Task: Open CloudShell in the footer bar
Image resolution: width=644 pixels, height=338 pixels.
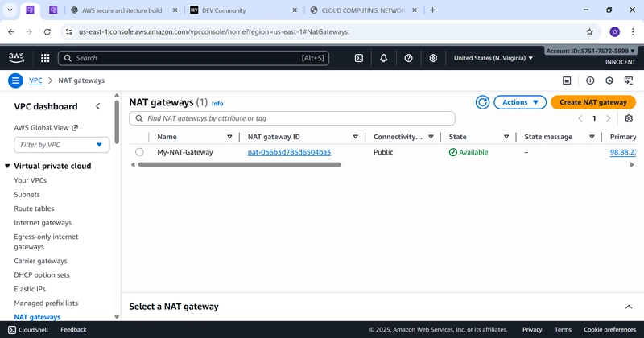Action: coord(28,329)
